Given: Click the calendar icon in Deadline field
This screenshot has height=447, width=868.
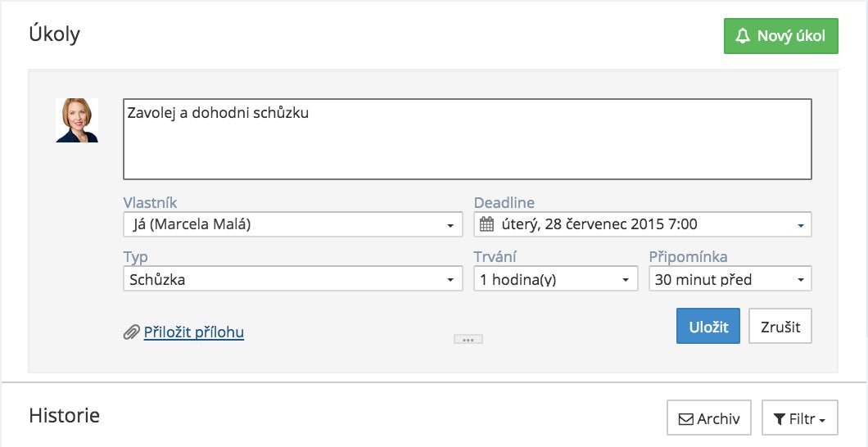Looking at the screenshot, I should 486,224.
